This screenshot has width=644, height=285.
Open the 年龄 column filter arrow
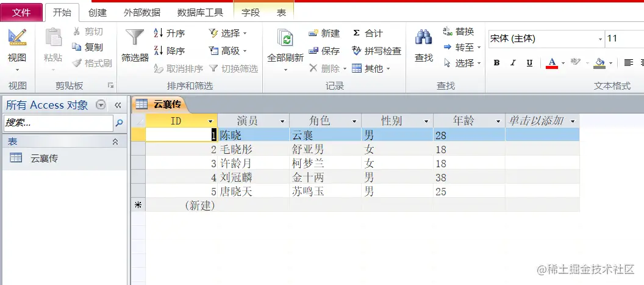coord(498,121)
